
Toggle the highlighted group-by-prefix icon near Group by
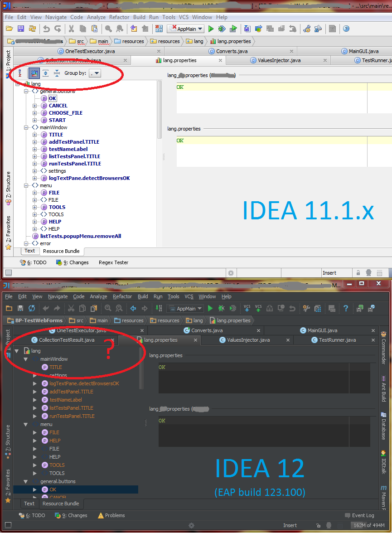pyautogui.click(x=34, y=73)
